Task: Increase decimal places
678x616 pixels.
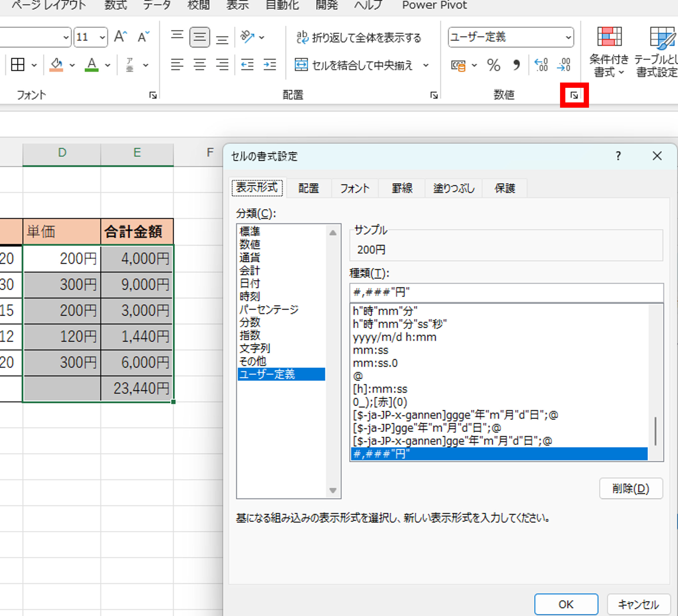Action: click(x=541, y=65)
